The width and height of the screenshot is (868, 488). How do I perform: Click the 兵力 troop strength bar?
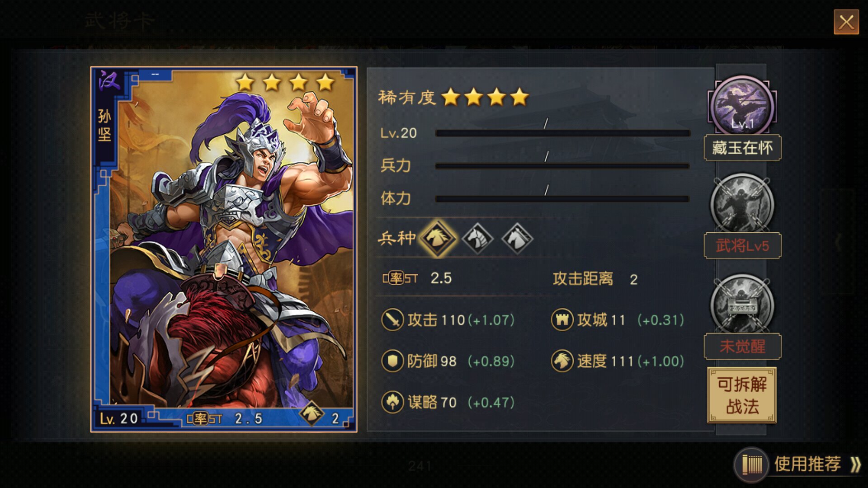tap(562, 166)
